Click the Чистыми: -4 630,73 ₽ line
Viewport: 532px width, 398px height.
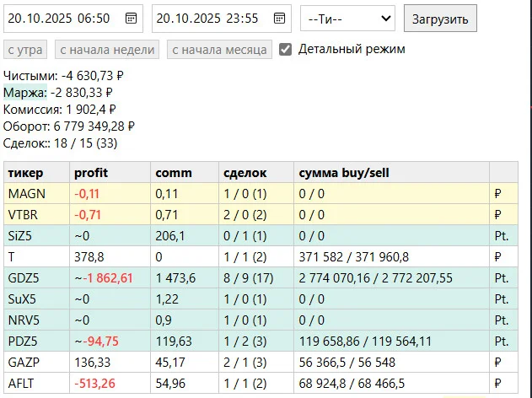coord(63,76)
